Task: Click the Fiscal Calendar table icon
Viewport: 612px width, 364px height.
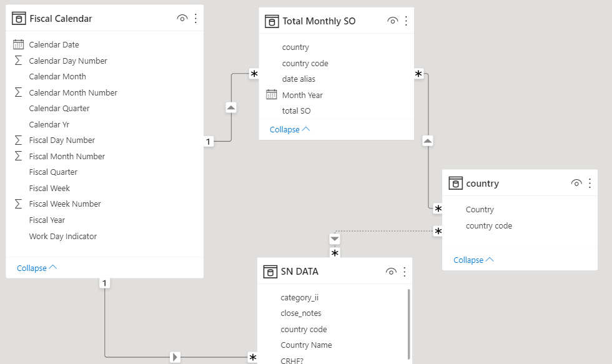Action: (19, 18)
